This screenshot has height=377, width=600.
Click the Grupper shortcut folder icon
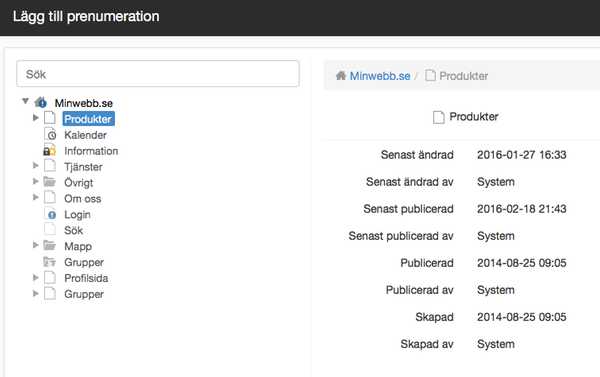[x=50, y=261]
